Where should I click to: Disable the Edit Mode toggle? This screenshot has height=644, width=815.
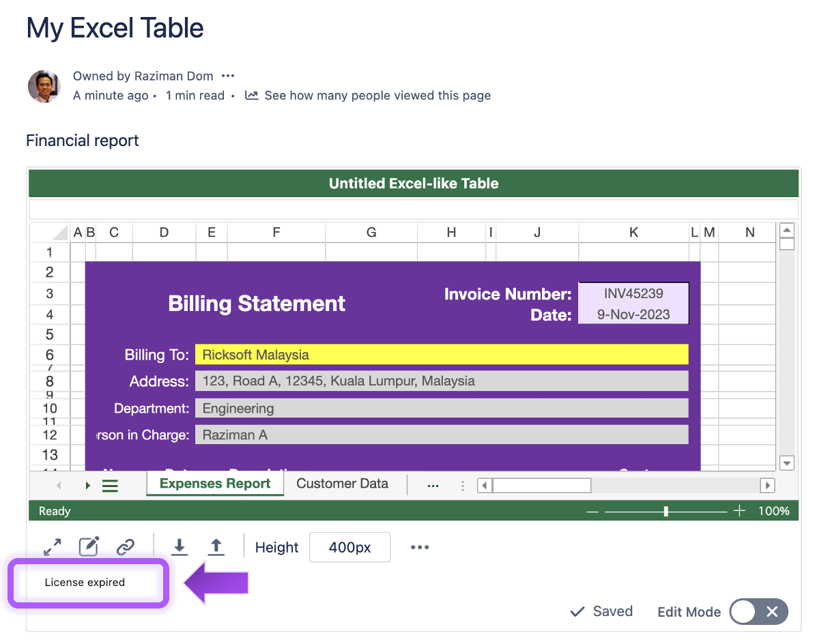click(758, 611)
